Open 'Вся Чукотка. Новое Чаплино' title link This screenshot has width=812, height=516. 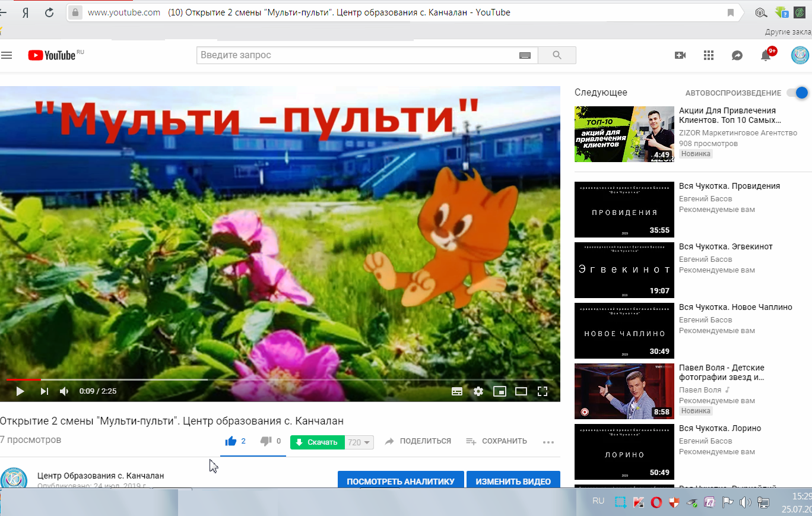736,308
